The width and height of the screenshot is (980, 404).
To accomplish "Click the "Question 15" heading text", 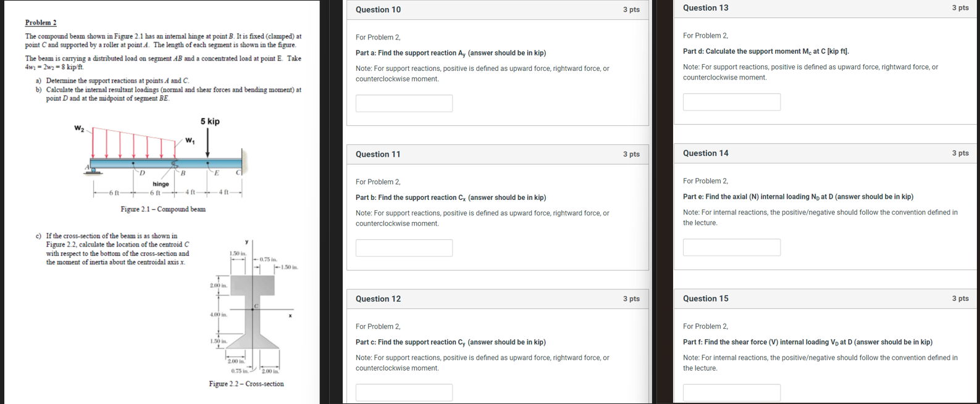I will (705, 299).
